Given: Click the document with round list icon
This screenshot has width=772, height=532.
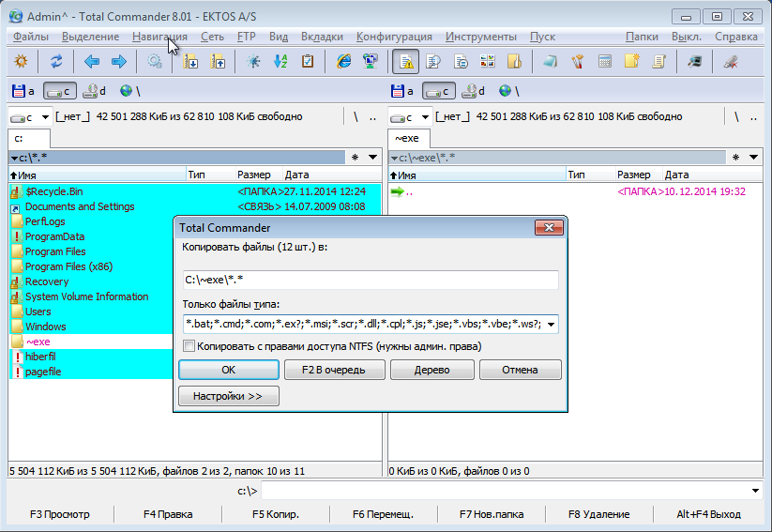Looking at the screenshot, I should tap(461, 62).
